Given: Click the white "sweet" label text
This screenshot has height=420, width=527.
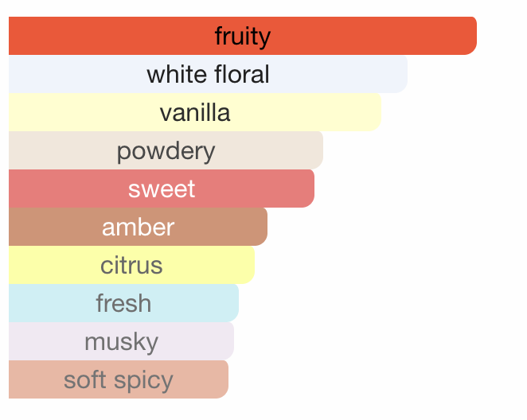Looking at the screenshot, I should 162,189.
